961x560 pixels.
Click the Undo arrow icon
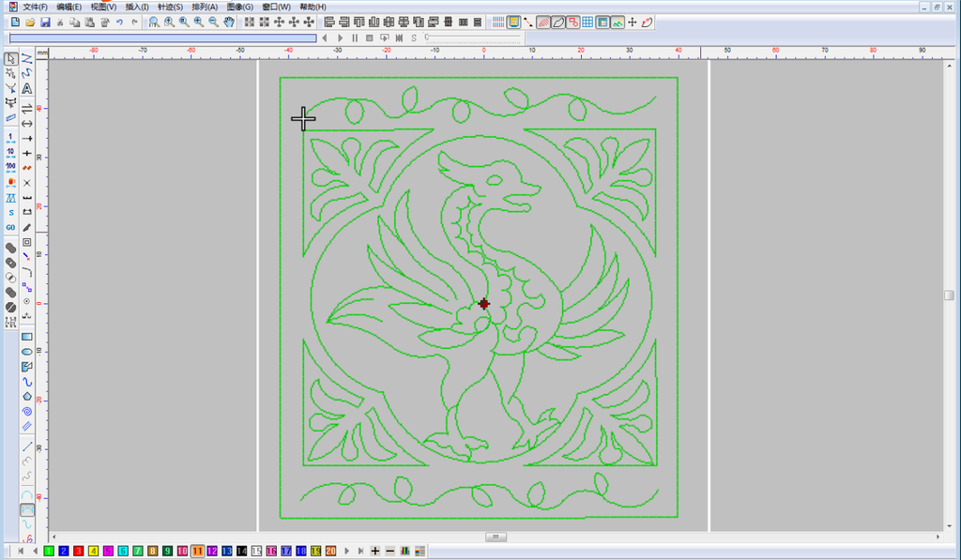coord(119,21)
